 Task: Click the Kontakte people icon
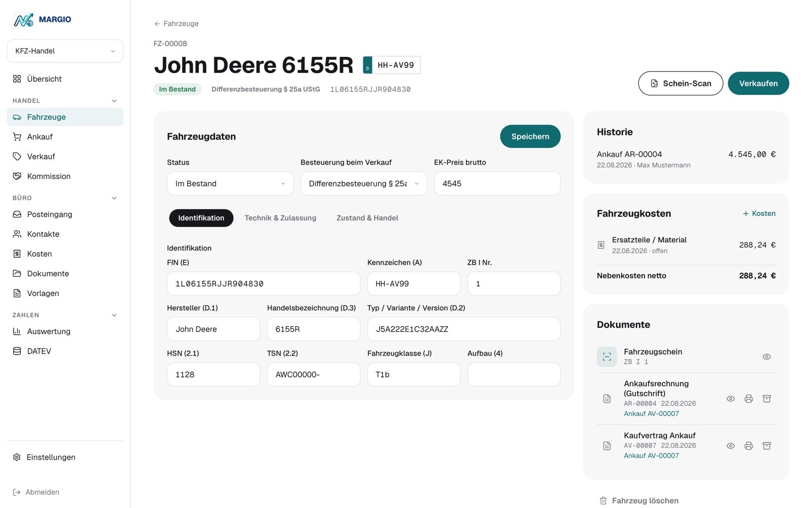pyautogui.click(x=17, y=234)
